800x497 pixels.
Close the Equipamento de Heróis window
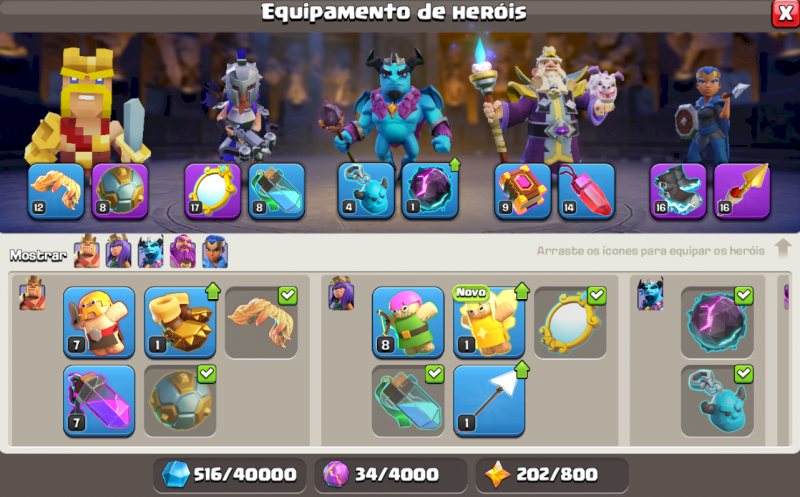[785, 12]
